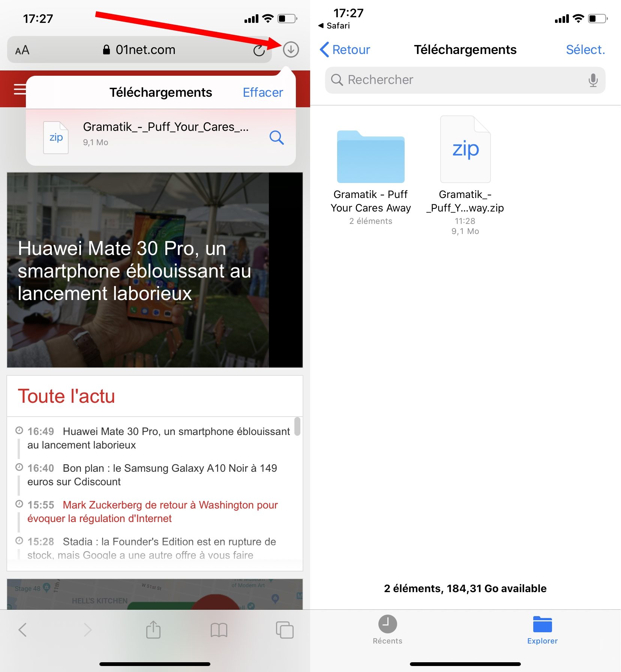This screenshot has width=621, height=672.
Task: Go back in Safari toolbar
Action: (22, 630)
